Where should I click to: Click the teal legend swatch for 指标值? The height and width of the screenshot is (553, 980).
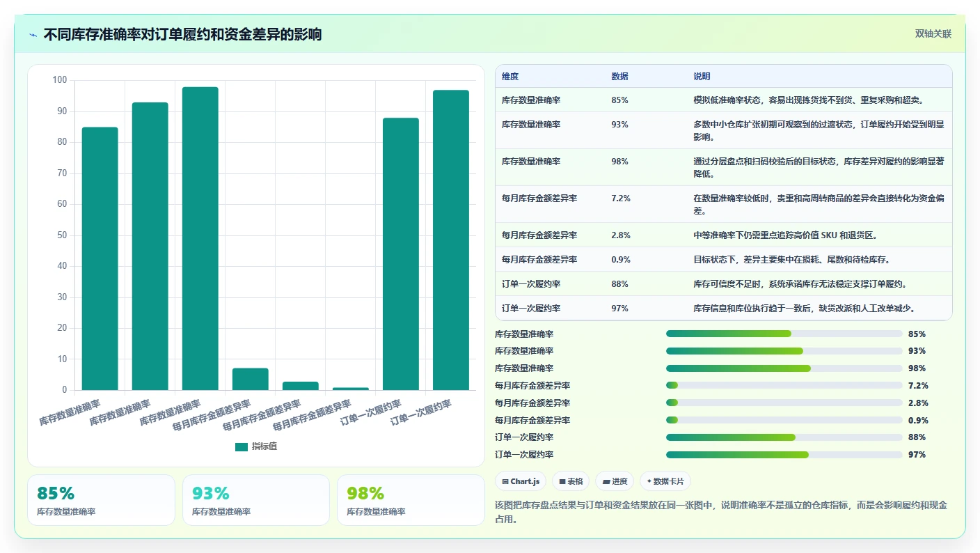[242, 447]
